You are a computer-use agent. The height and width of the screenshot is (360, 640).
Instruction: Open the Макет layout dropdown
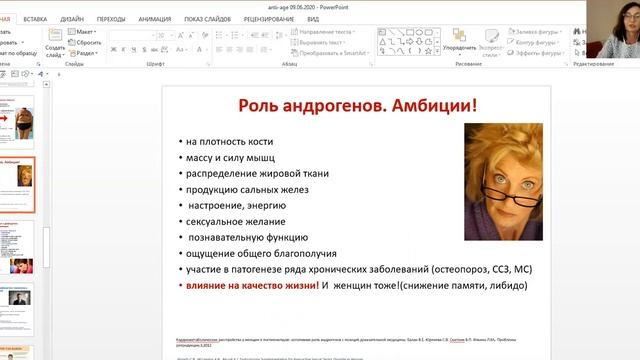[82, 31]
